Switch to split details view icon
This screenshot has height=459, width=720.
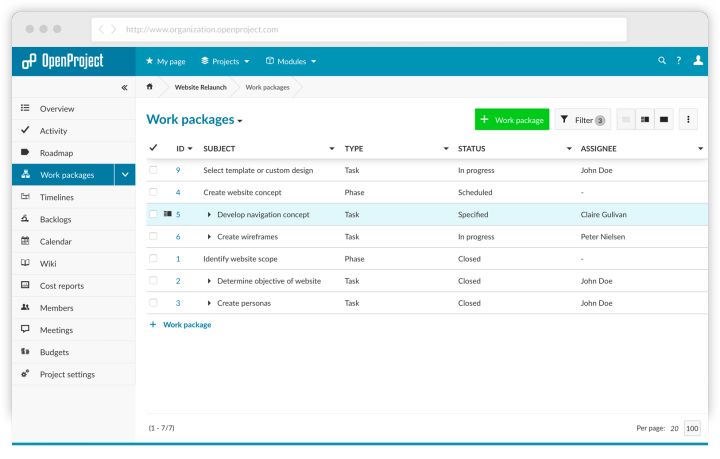[645, 120]
